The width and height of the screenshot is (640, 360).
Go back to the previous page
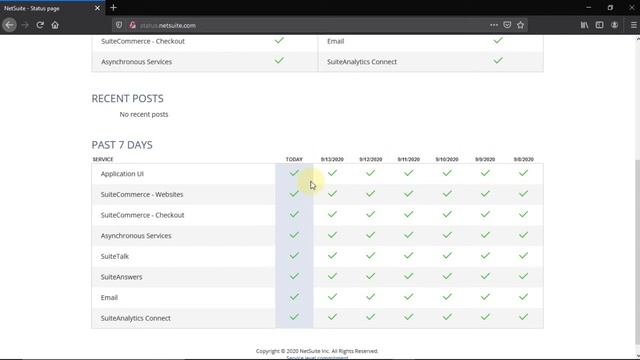(x=9, y=25)
